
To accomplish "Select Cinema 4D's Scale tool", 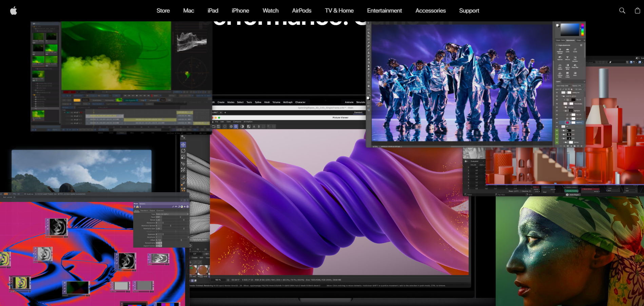I will (x=183, y=157).
